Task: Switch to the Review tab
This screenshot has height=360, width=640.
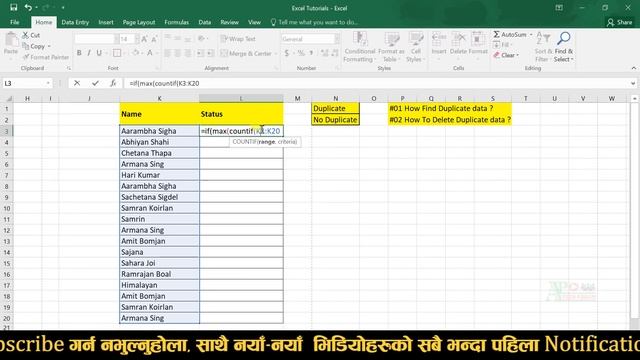Action: [229, 22]
